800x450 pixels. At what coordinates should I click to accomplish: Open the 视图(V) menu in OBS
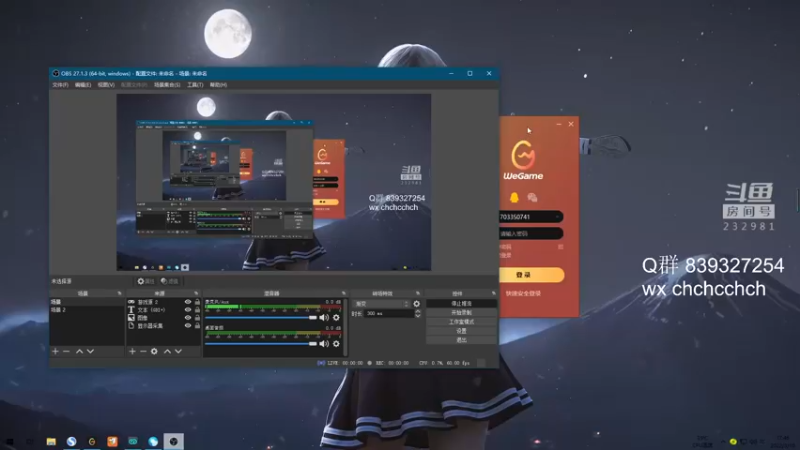(x=106, y=85)
